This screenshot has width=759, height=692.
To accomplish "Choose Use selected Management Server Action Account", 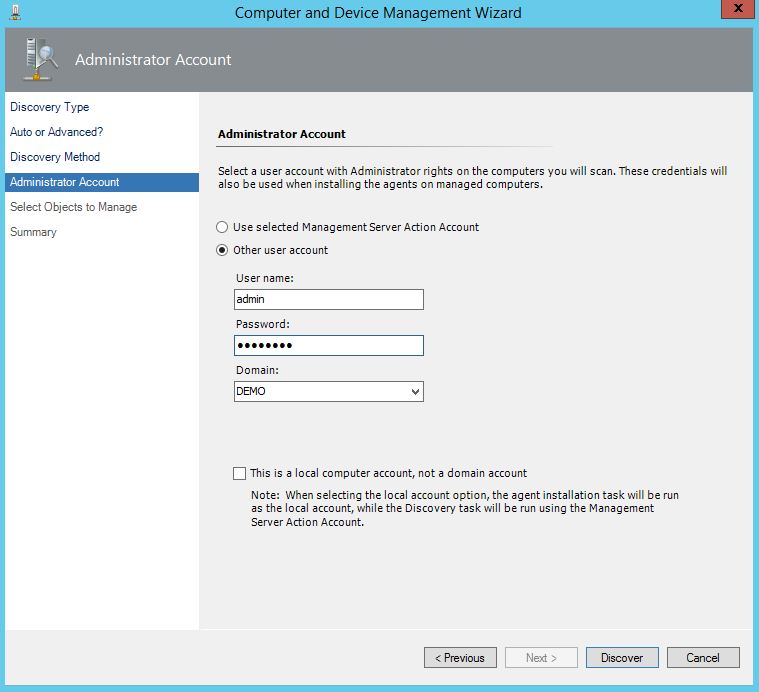I will pos(223,227).
